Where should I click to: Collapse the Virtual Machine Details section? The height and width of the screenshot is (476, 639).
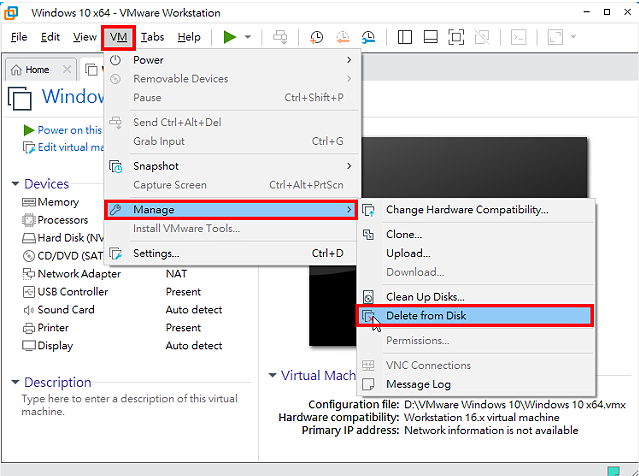272,375
